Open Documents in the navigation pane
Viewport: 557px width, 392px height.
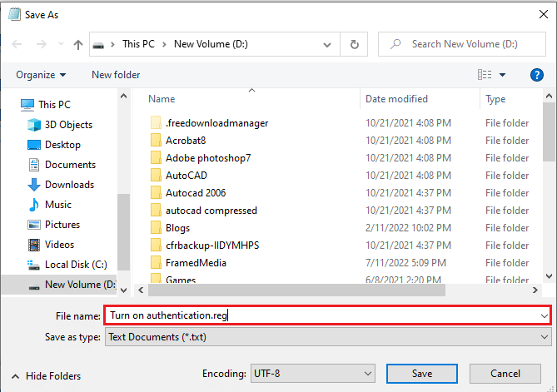tap(70, 165)
